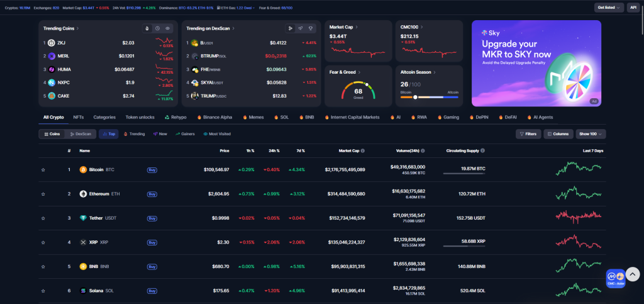Click the BNB coin logo

[83, 267]
